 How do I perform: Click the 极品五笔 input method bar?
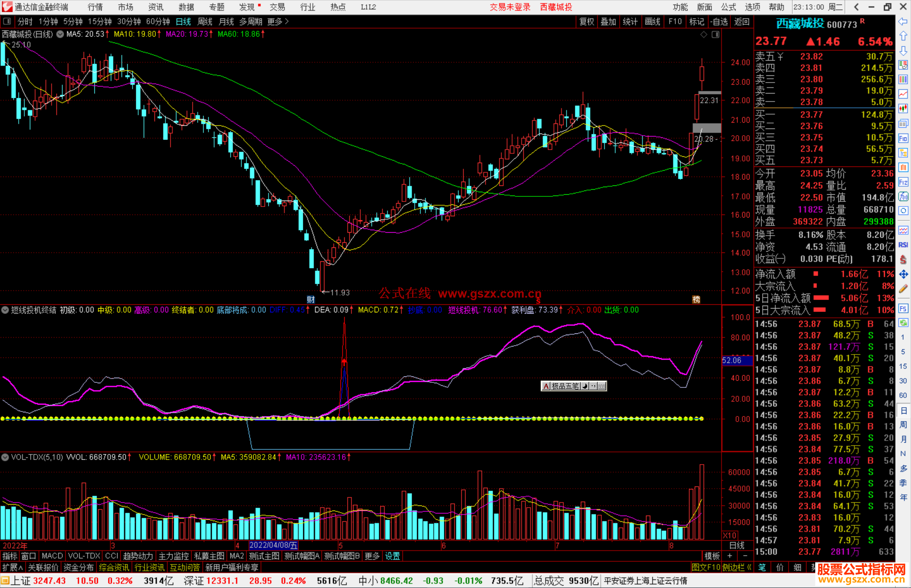click(574, 386)
